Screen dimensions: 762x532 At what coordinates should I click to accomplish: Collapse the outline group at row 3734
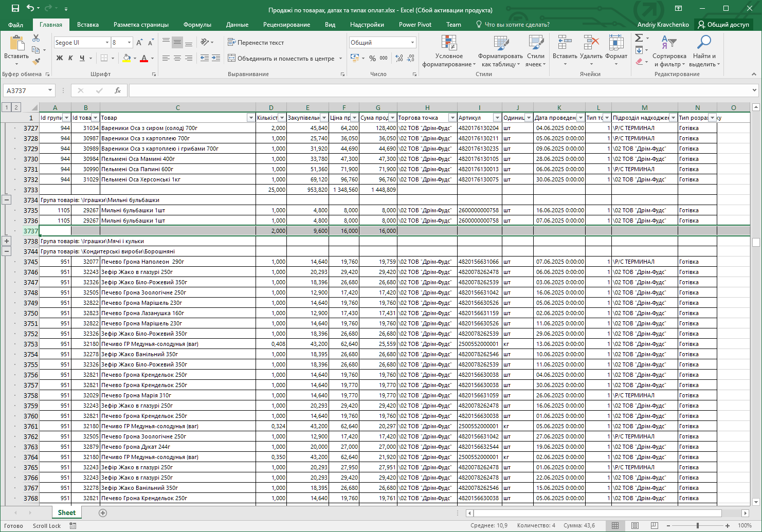pos(7,200)
